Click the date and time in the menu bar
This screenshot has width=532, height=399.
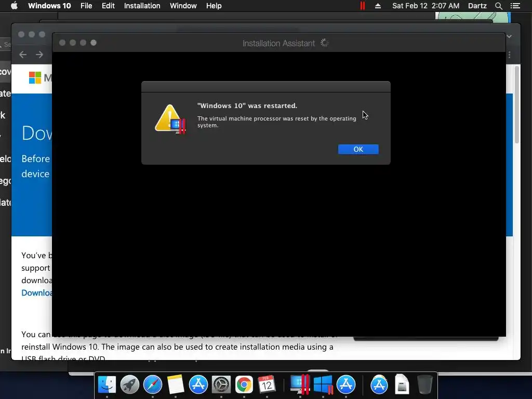click(426, 6)
